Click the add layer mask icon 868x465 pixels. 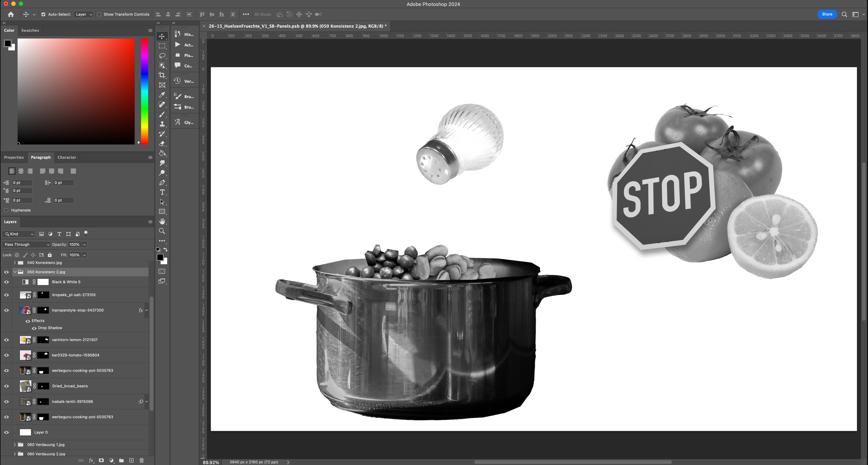point(101,460)
